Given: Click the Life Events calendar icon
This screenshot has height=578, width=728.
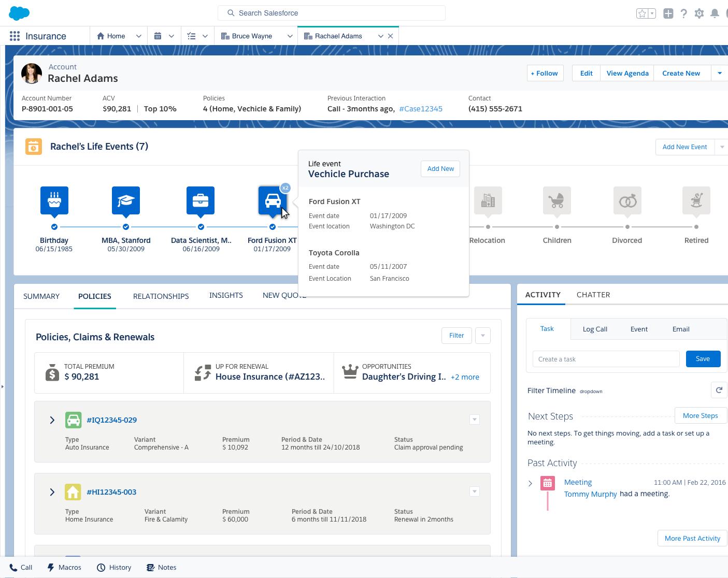Looking at the screenshot, I should [34, 147].
